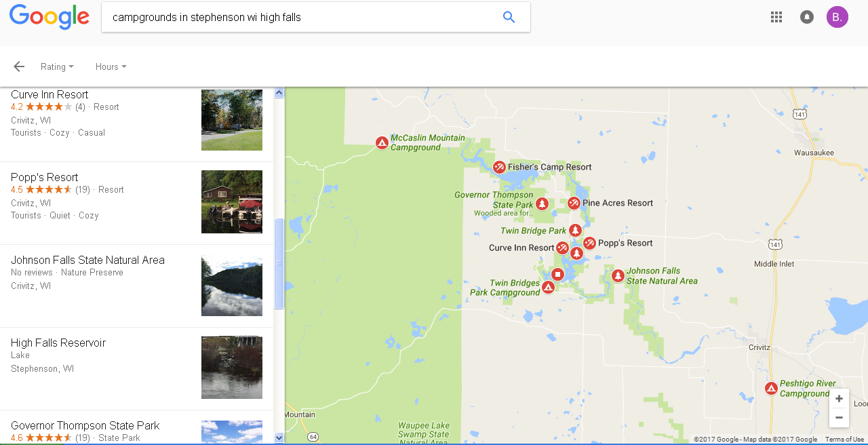Image resolution: width=868 pixels, height=445 pixels.
Task: Click the Johnson Falls State Natural Area pin
Action: tap(618, 275)
